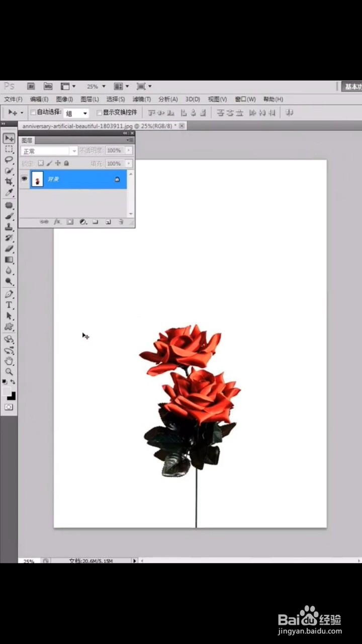Open the Screen Mode dropdown

(x=144, y=87)
